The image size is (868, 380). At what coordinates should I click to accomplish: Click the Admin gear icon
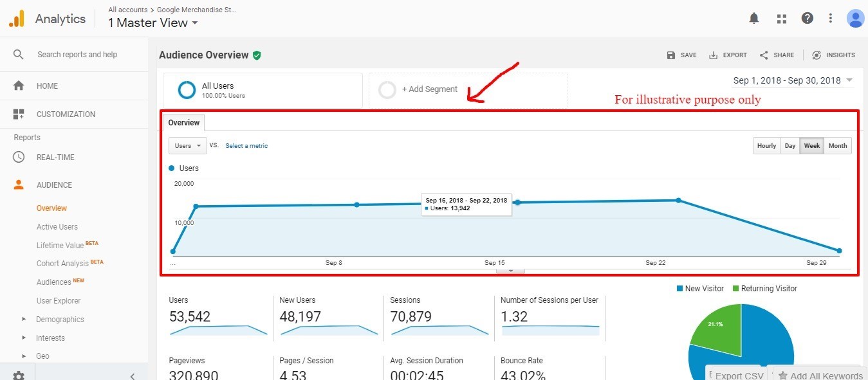19,375
